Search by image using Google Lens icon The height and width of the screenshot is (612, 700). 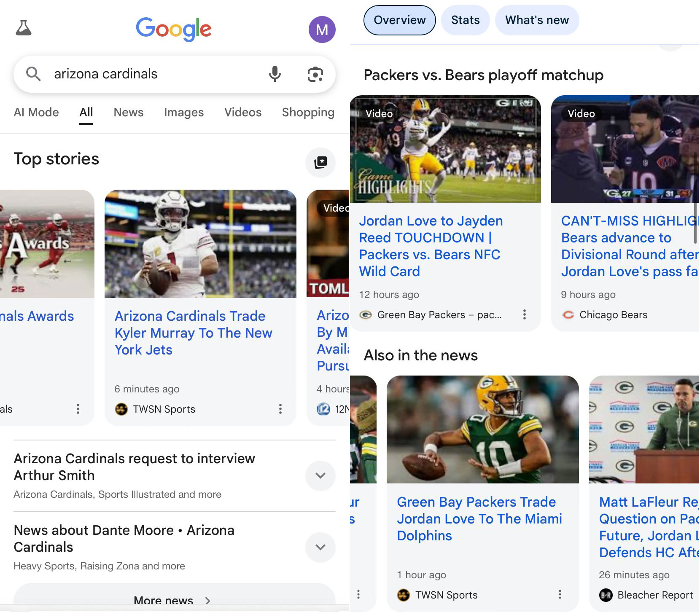[315, 74]
